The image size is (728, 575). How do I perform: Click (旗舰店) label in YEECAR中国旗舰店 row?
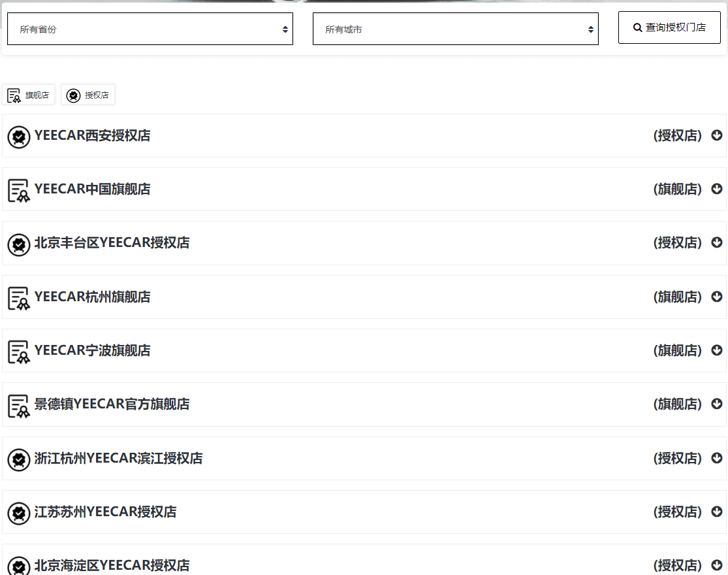[677, 189]
